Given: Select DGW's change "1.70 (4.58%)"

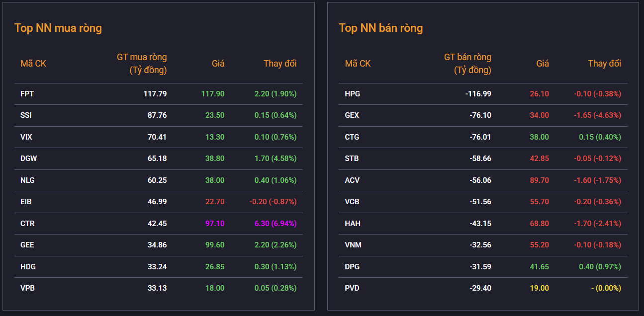Looking at the screenshot, I should 276,158.
